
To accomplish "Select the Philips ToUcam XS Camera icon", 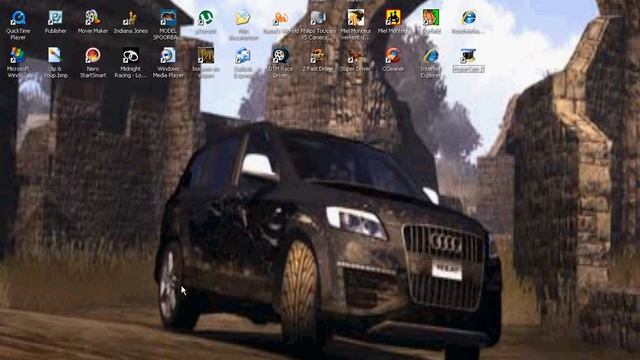I will click(318, 18).
